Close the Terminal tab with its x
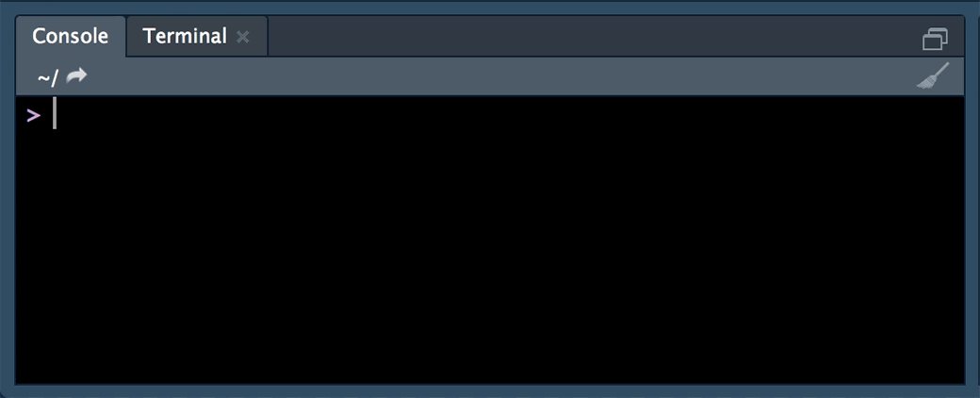 pos(242,38)
